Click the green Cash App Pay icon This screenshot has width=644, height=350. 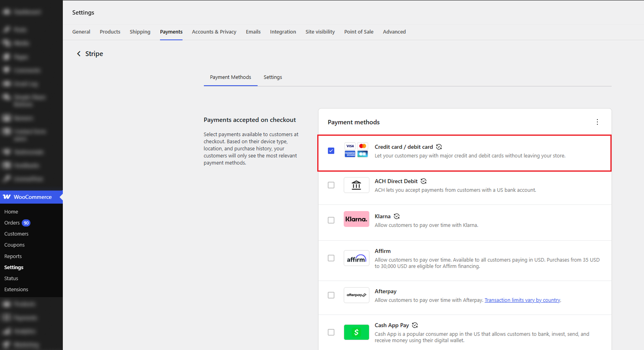(x=356, y=332)
